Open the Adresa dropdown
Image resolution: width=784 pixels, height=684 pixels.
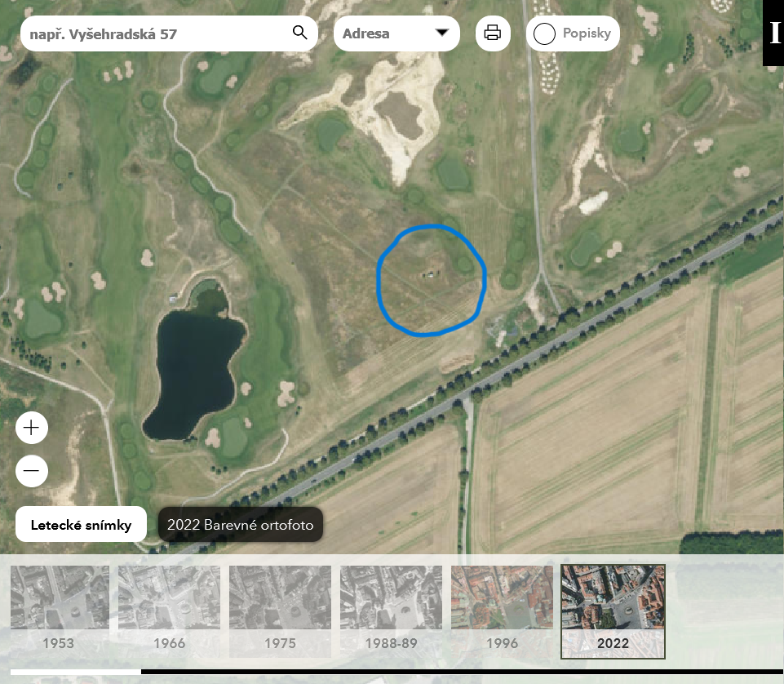pos(396,33)
